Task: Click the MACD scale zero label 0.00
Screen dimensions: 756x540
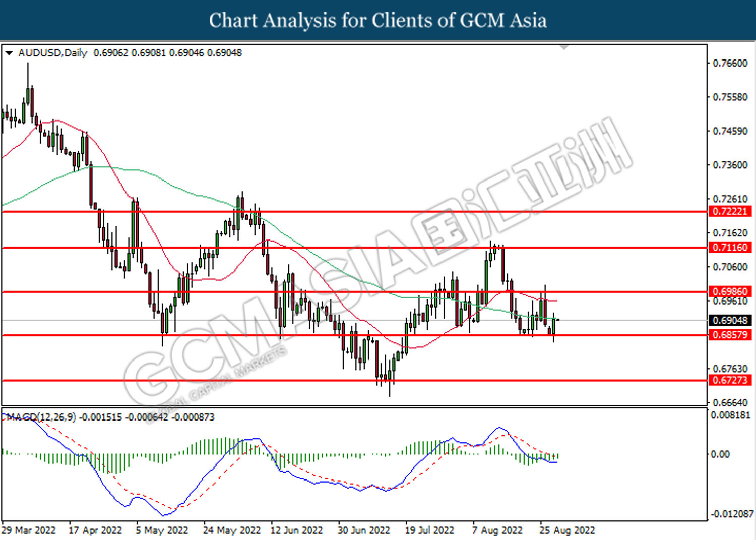Action: coord(720,454)
